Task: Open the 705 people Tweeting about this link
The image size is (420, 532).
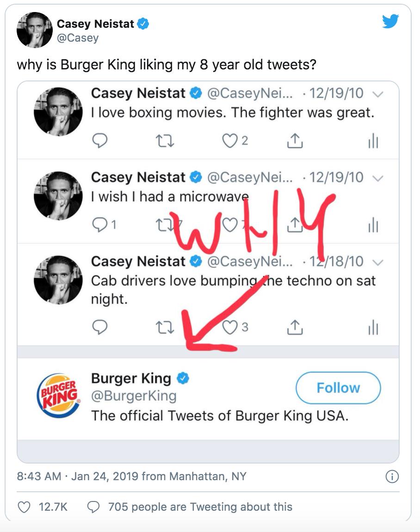Action: tap(200, 507)
